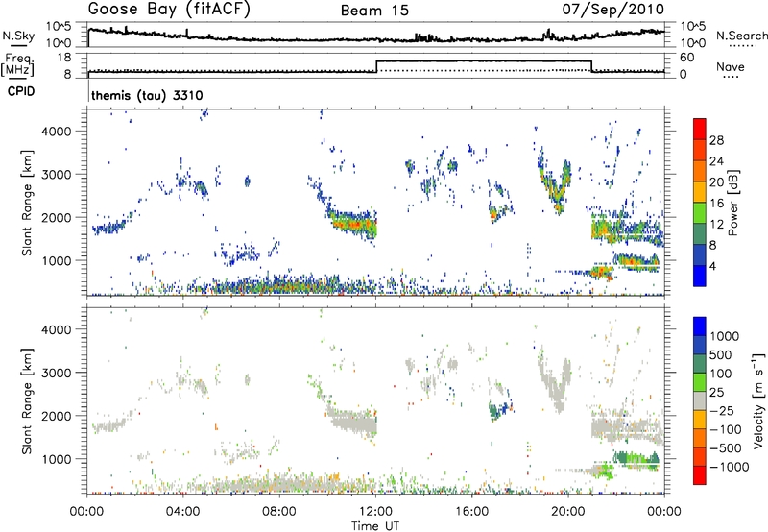Click the '16:00' time tick label
Image resolution: width=768 pixels, height=532 pixels.
point(472,512)
